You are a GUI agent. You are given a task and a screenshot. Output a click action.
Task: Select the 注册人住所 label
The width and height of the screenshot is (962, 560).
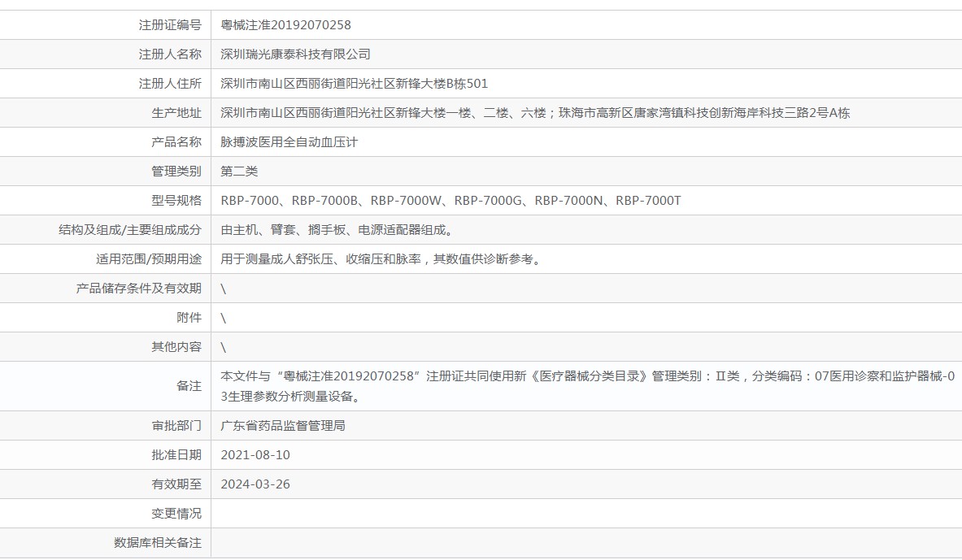coord(170,84)
